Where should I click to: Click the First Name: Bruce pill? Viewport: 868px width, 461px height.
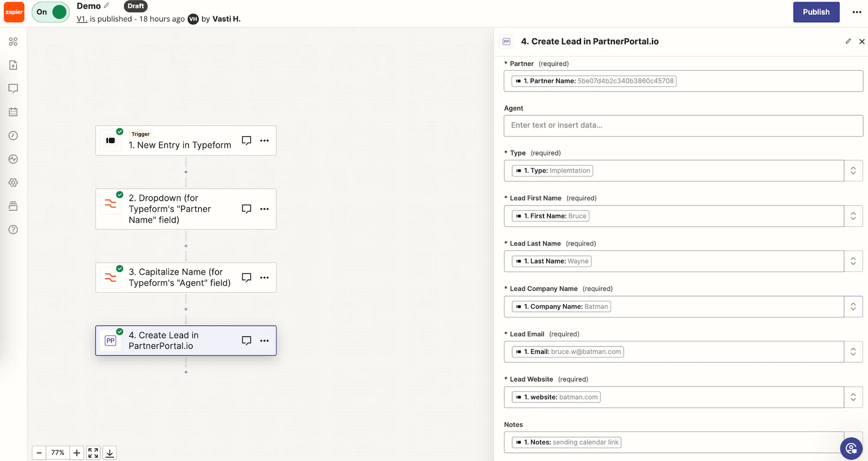pyautogui.click(x=551, y=216)
